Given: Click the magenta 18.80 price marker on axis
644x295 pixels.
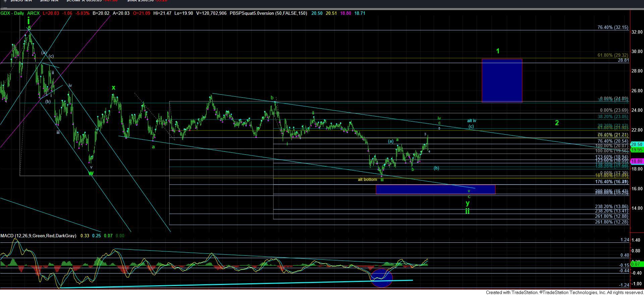Looking at the screenshot, I should (637, 161).
